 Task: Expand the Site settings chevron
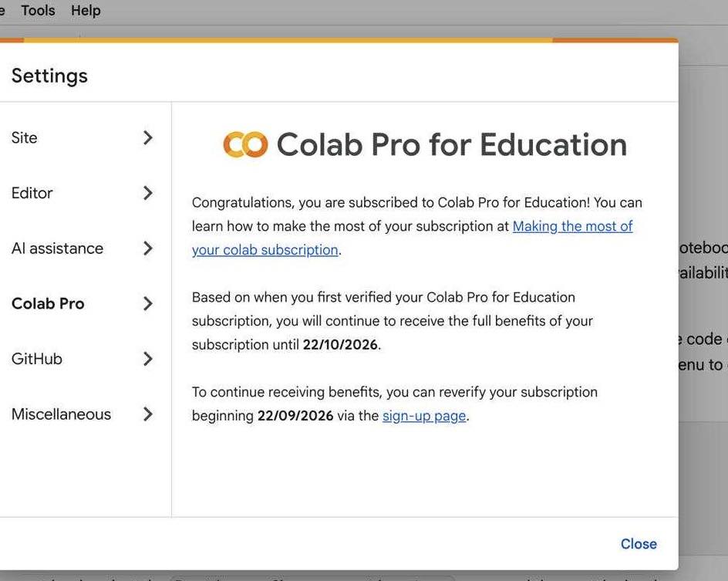pyautogui.click(x=147, y=137)
